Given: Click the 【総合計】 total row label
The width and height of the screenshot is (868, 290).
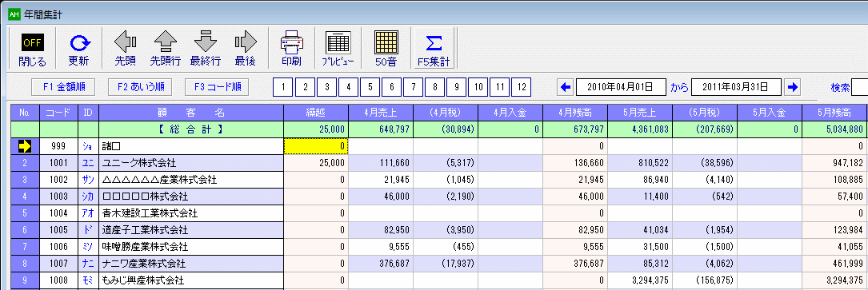Looking at the screenshot, I should (x=191, y=129).
